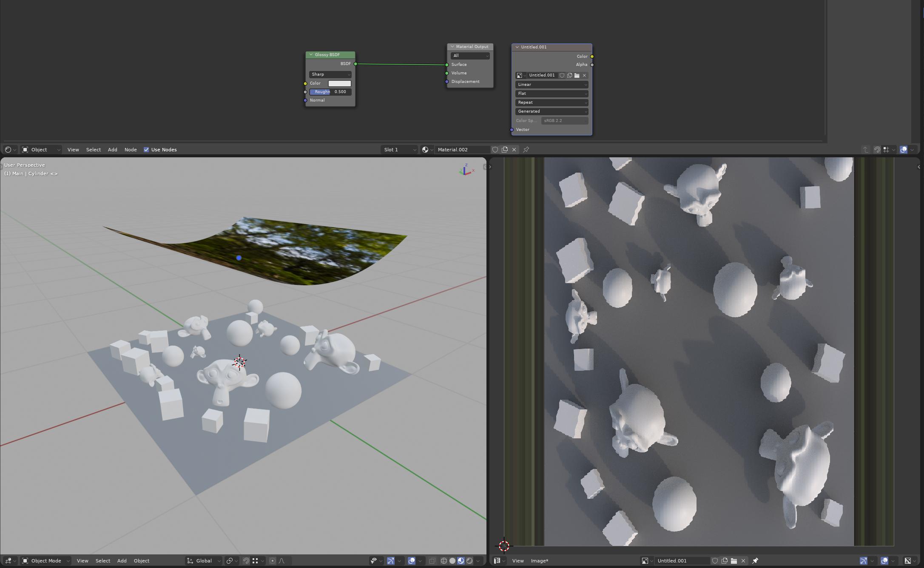Toggle fake user in Untitled.001 image node
This screenshot has width=924, height=568.
(562, 75)
